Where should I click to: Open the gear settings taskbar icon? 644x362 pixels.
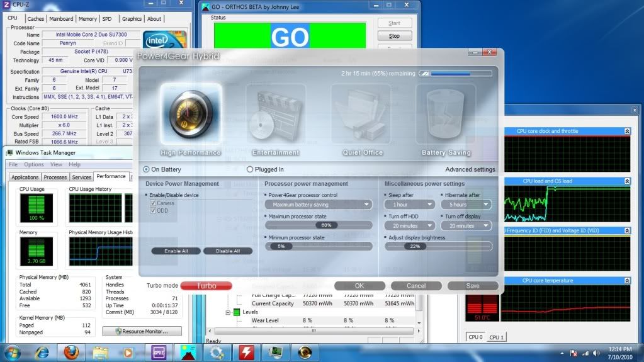tap(217, 353)
